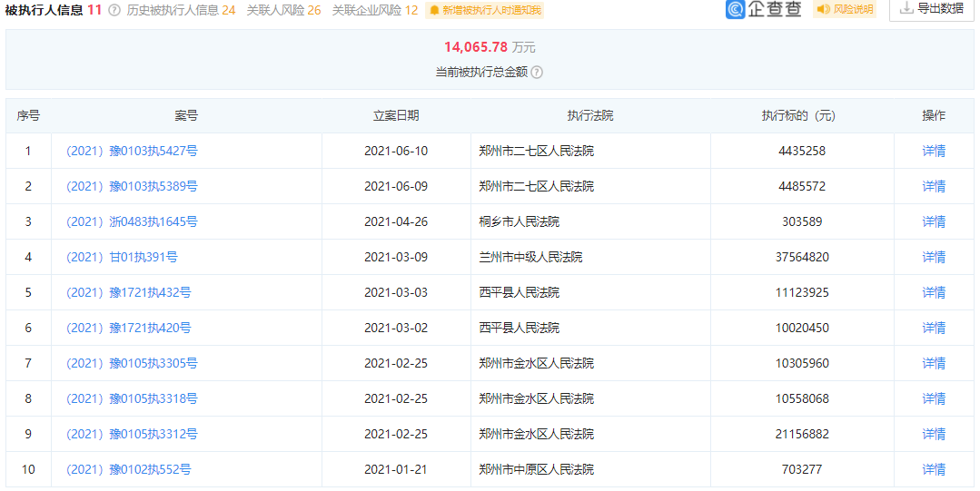This screenshot has width=980, height=491.
Task: Open case (2021)豫0105执3312号
Action: tap(132, 434)
